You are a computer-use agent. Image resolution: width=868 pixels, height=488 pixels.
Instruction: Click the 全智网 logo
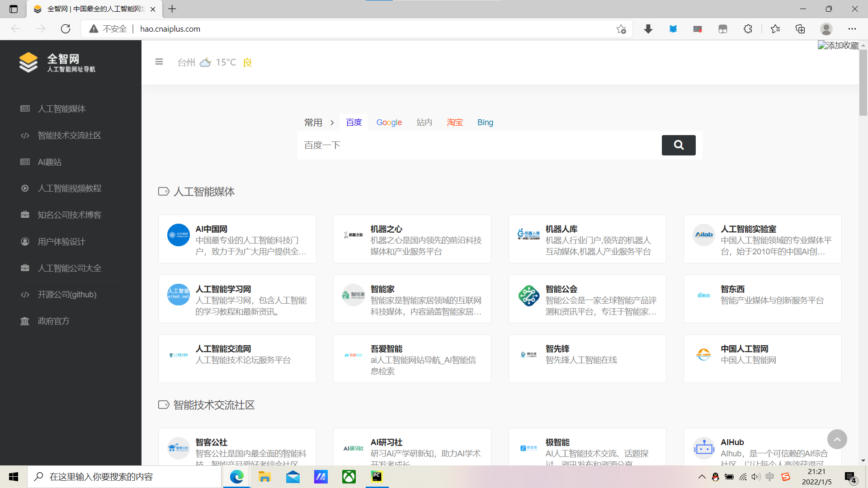57,62
